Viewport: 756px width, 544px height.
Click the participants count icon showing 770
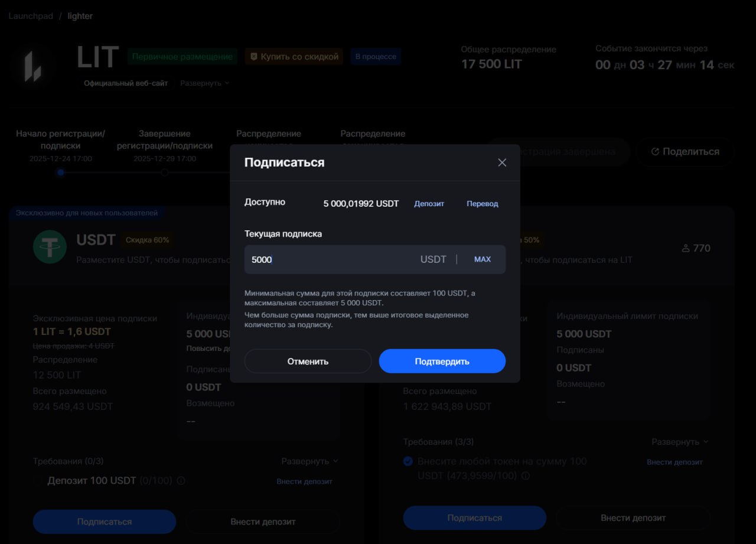coord(686,248)
